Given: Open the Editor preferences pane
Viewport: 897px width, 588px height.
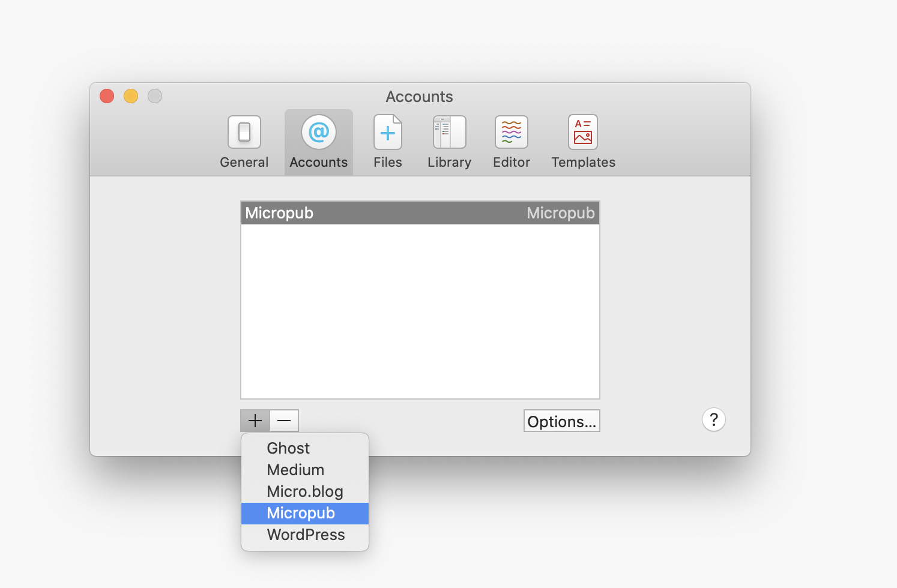Looking at the screenshot, I should point(512,142).
